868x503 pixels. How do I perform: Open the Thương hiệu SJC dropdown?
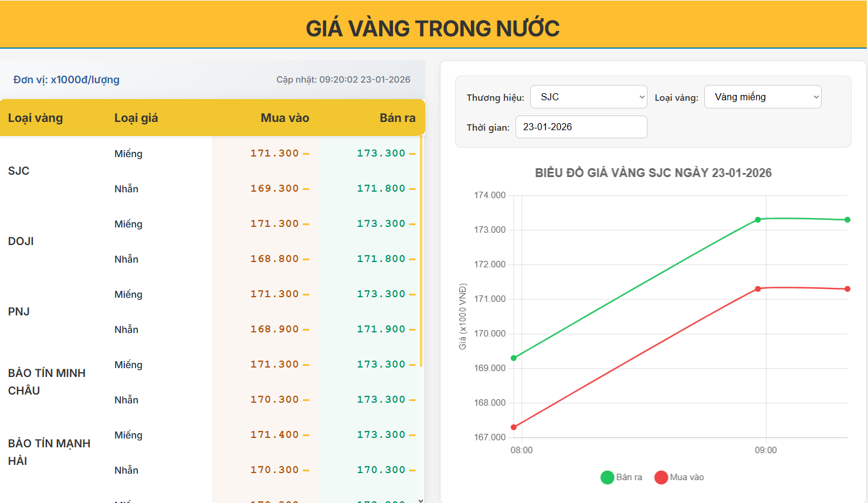click(589, 97)
